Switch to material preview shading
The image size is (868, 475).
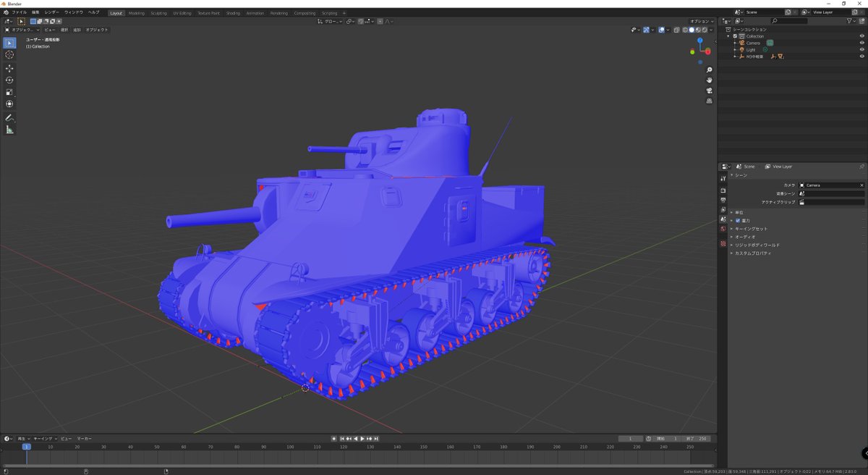tap(698, 30)
